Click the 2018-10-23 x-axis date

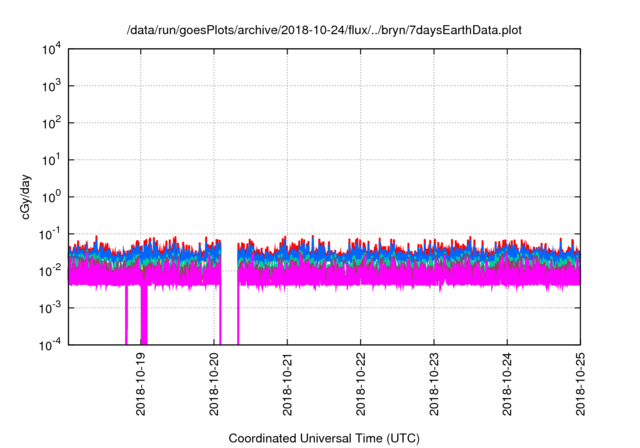coord(434,384)
